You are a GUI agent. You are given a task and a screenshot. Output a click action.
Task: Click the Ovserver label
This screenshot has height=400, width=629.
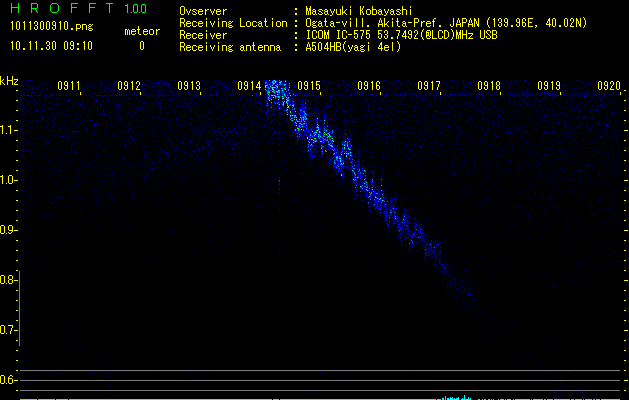tap(203, 11)
